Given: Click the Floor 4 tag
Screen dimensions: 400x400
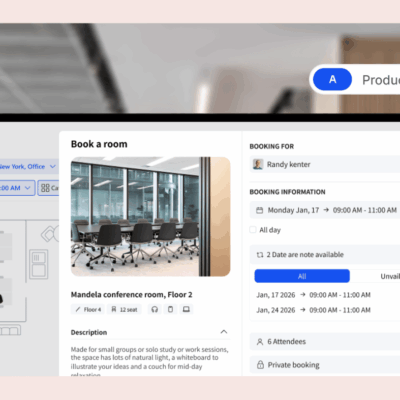Looking at the screenshot, I should (88, 309).
